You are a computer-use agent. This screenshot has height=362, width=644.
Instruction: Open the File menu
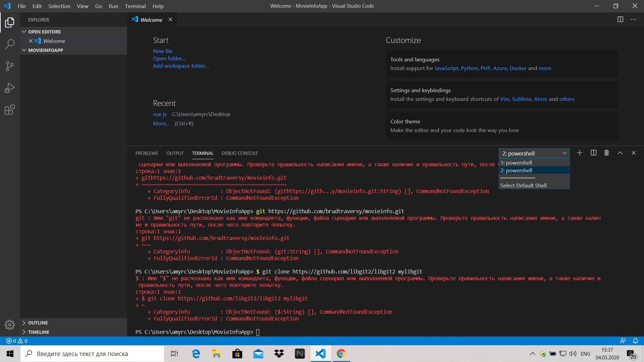coord(21,6)
